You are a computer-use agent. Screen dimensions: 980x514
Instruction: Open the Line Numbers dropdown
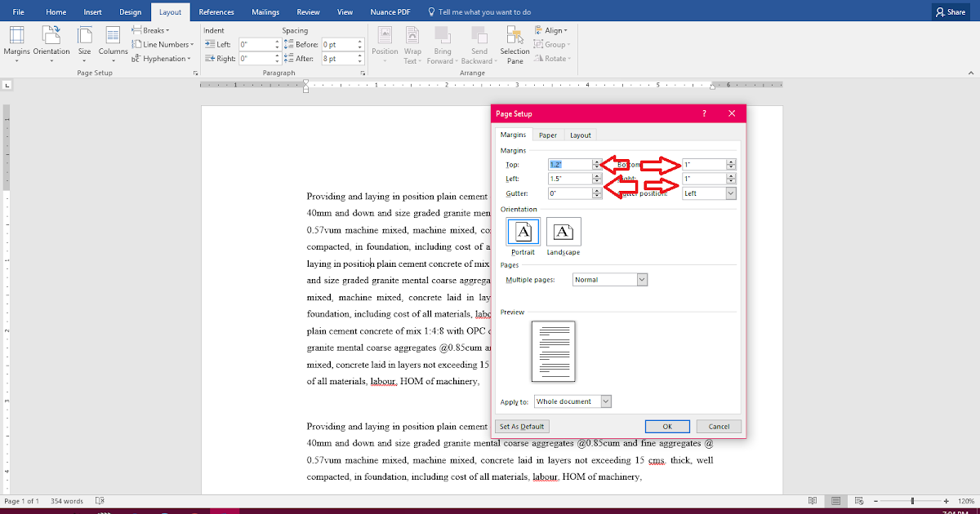pos(163,44)
